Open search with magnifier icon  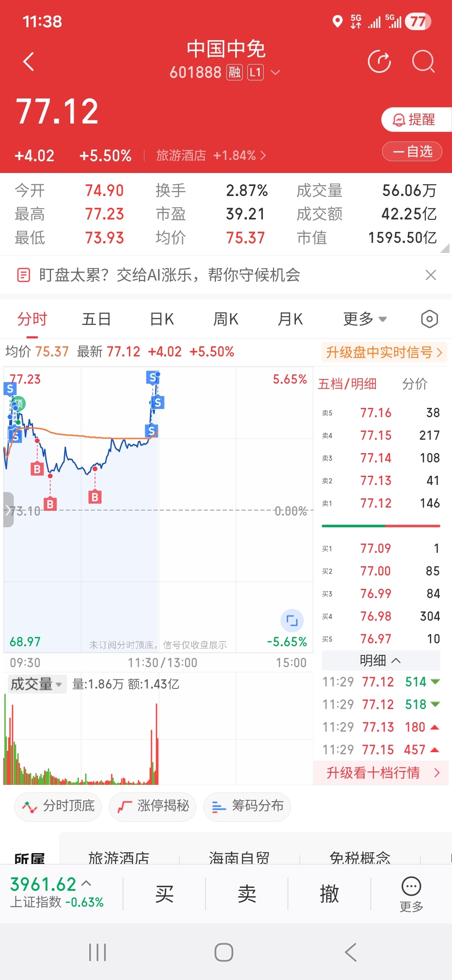(x=424, y=62)
